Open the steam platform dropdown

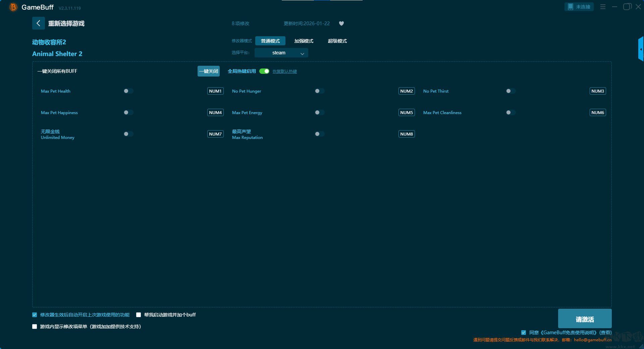tap(281, 53)
